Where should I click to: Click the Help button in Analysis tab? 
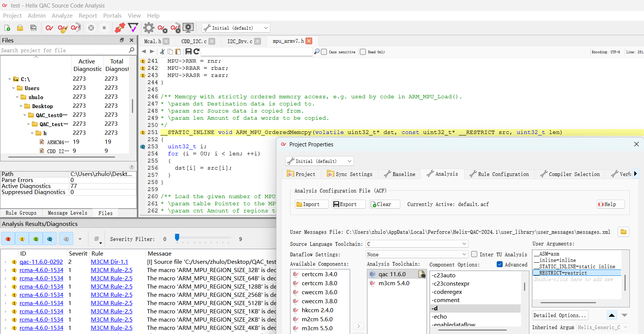click(611, 204)
